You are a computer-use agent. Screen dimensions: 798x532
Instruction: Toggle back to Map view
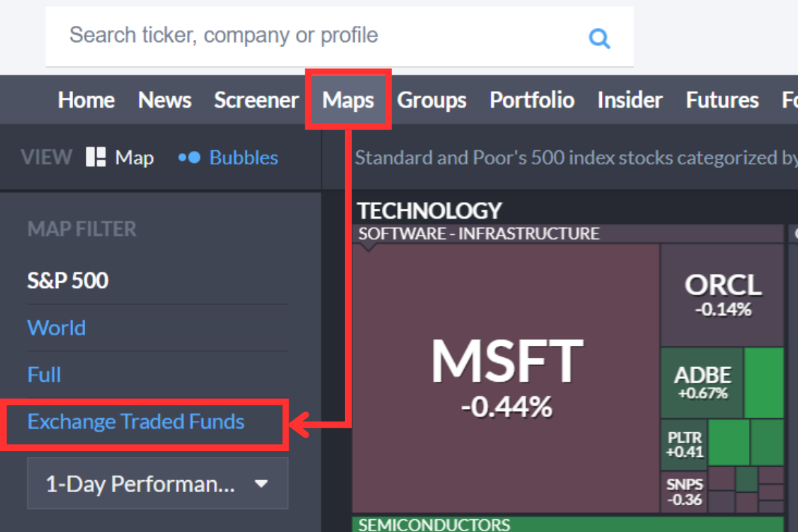(120, 158)
